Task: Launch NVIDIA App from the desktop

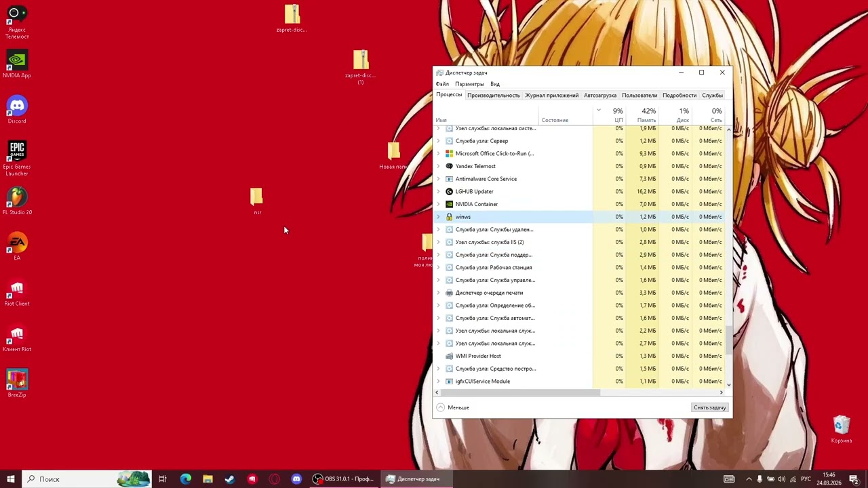Action: point(17,64)
